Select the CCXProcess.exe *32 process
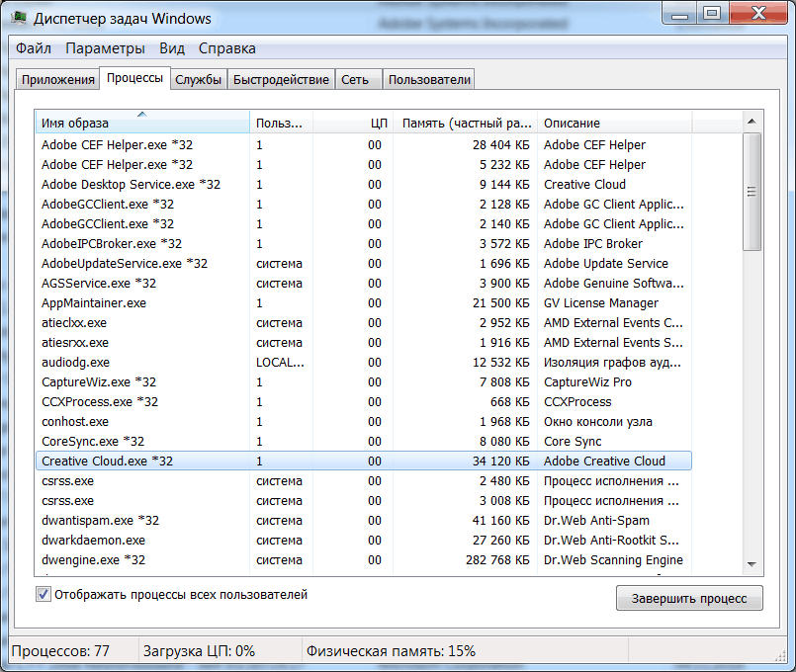Viewport: 796px width, 672px height. [364, 401]
